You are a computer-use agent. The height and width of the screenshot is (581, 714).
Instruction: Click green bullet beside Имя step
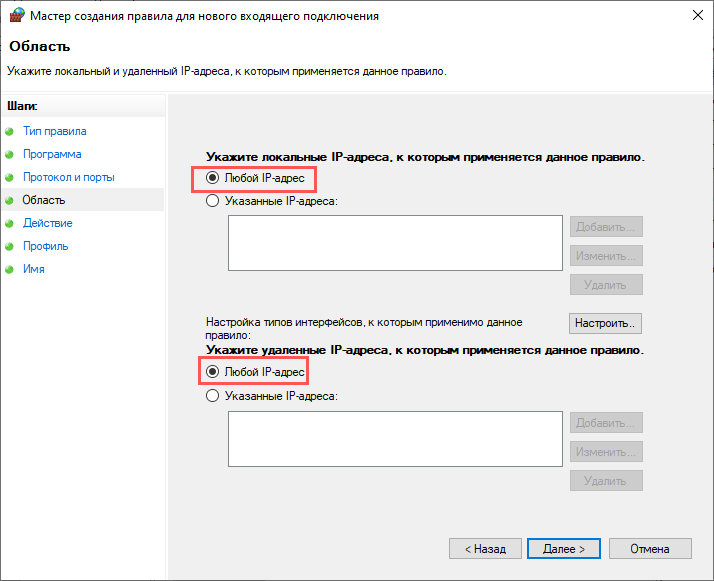(9, 269)
